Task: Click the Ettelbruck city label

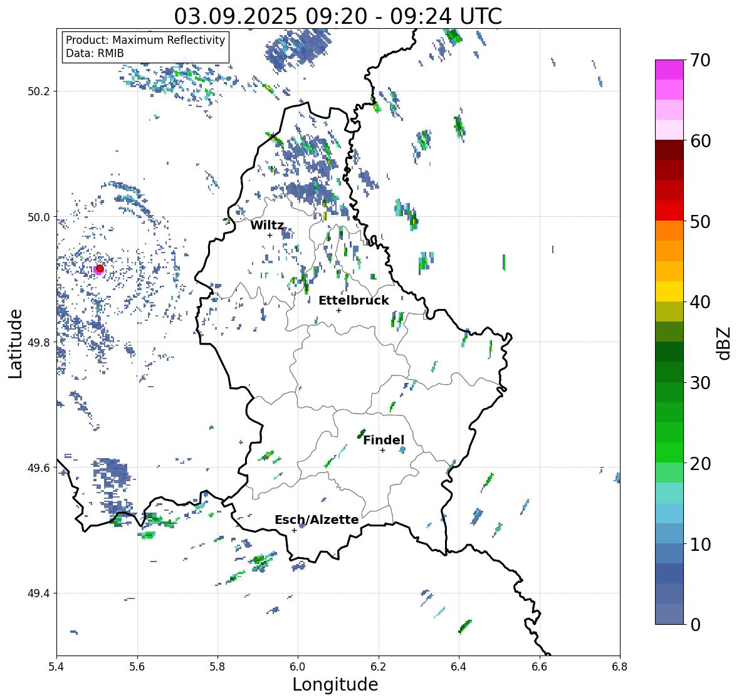Action: pyautogui.click(x=354, y=301)
